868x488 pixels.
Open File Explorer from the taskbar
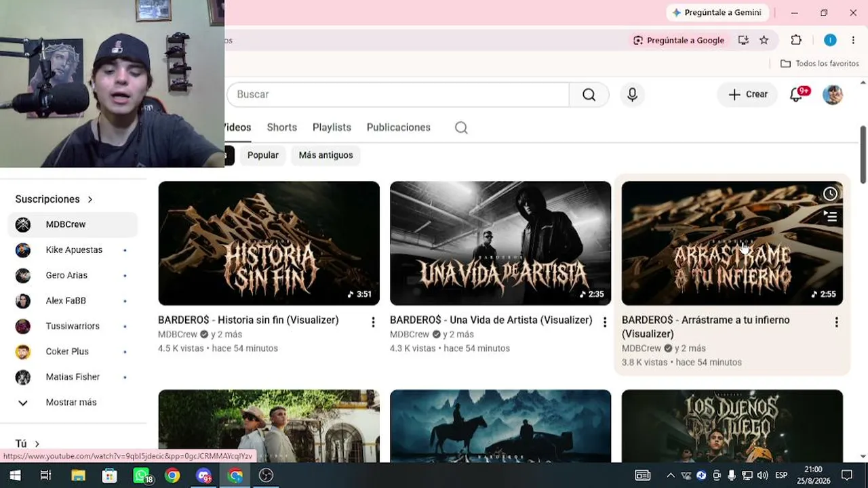click(x=78, y=476)
